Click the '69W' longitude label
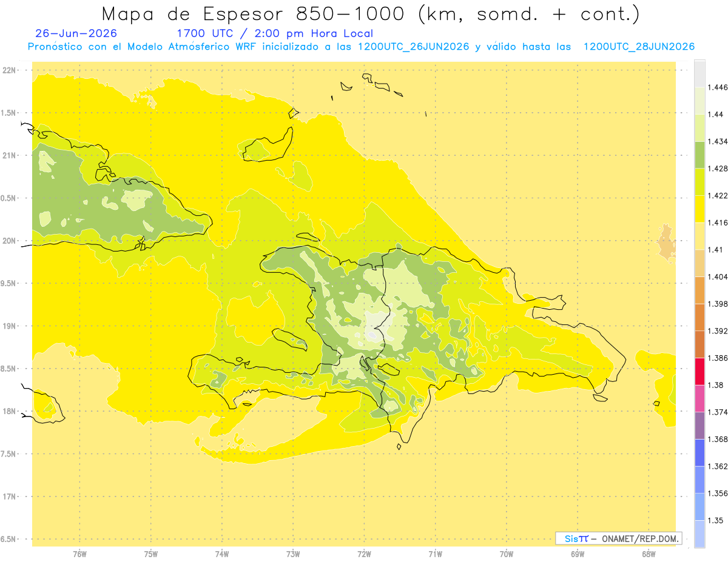The width and height of the screenshot is (728, 562). [x=578, y=554]
